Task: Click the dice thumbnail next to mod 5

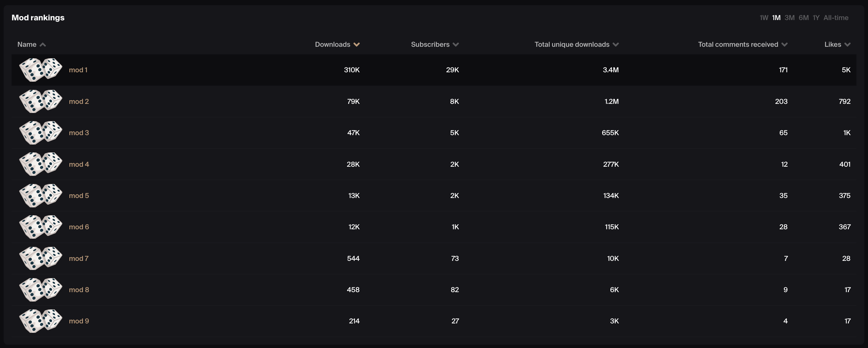Action: (40, 195)
